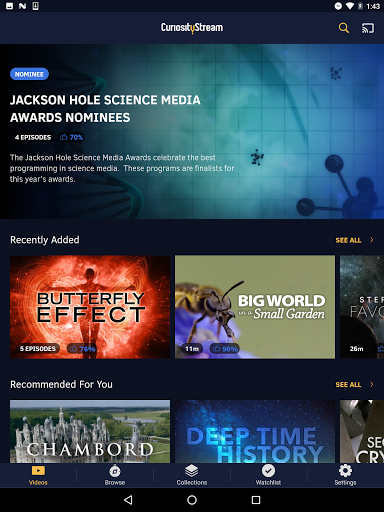Image resolution: width=384 pixels, height=512 pixels.
Task: Open Jackson Hole Science Media Awards banner
Action: pyautogui.click(x=192, y=131)
